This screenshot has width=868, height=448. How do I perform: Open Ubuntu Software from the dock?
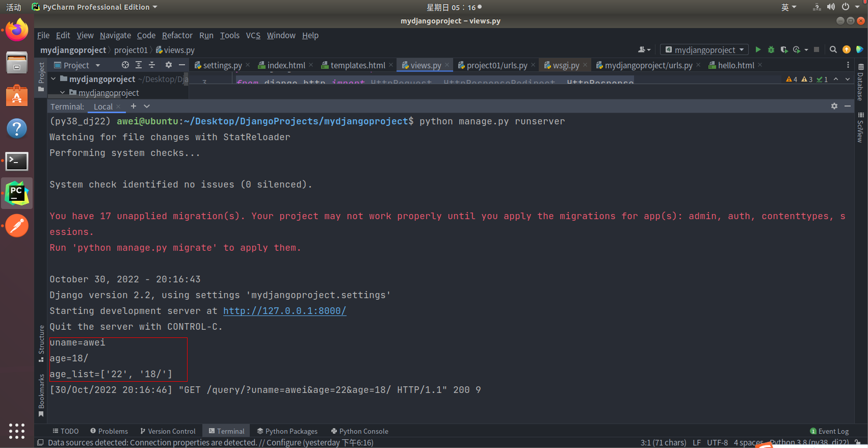pos(17,95)
